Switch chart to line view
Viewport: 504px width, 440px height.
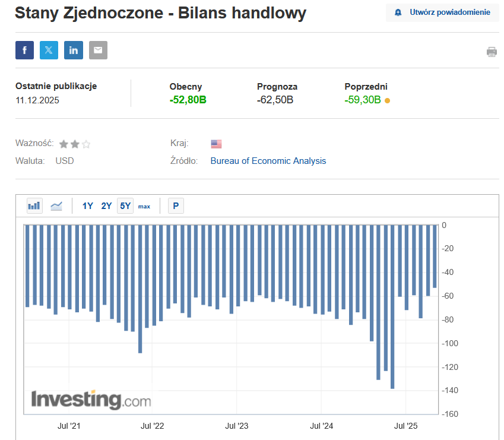(56, 206)
